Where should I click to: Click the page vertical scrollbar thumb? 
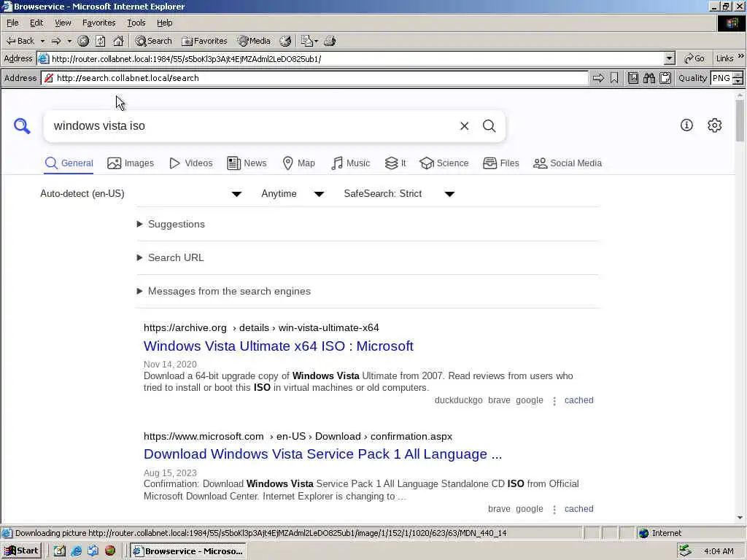tap(740, 121)
